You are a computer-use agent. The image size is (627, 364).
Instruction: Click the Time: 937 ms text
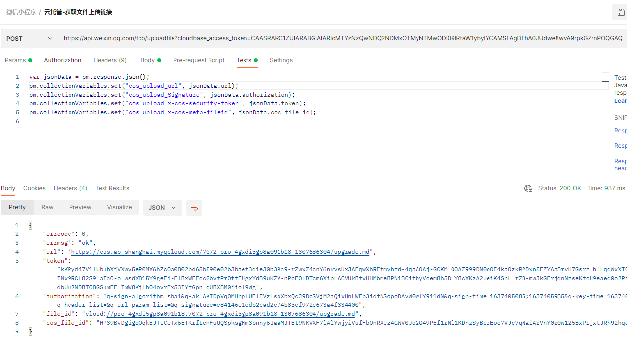click(606, 188)
